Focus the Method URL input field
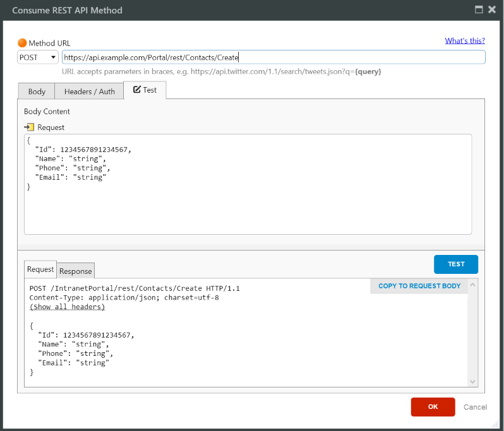 (273, 57)
